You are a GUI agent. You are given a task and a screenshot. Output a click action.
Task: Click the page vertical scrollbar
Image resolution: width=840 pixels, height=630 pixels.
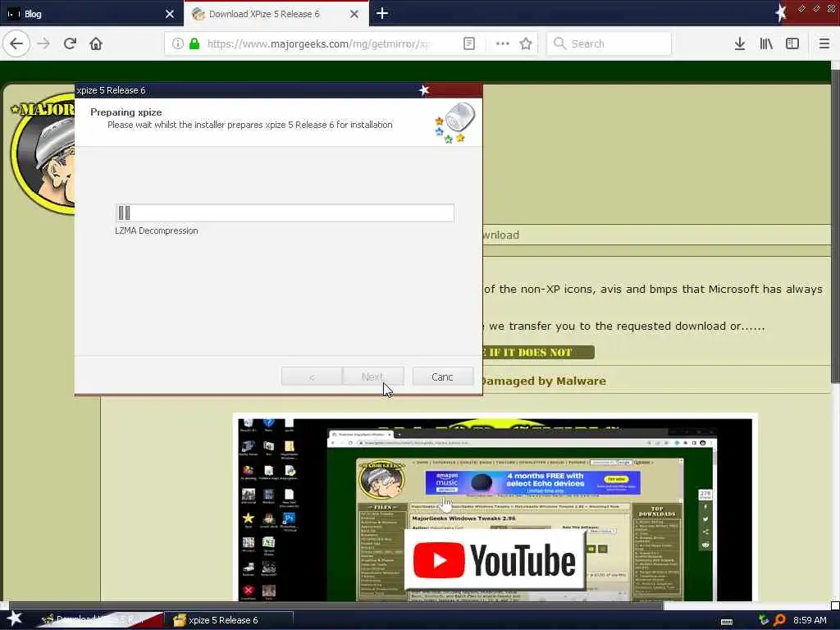pos(835,225)
